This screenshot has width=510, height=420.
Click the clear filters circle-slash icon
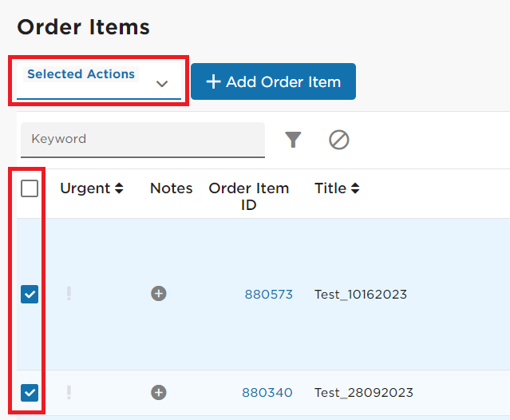pyautogui.click(x=339, y=140)
